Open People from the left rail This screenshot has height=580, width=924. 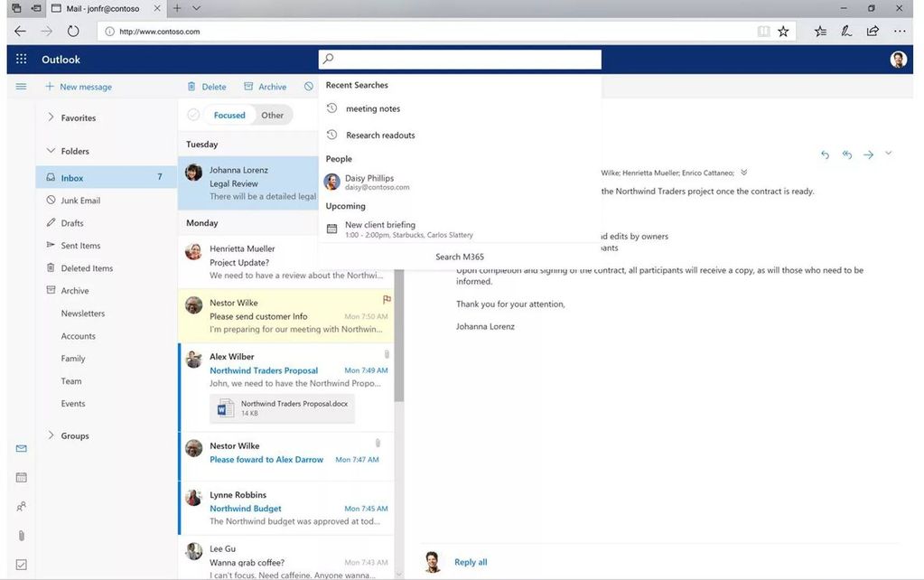tap(22, 507)
